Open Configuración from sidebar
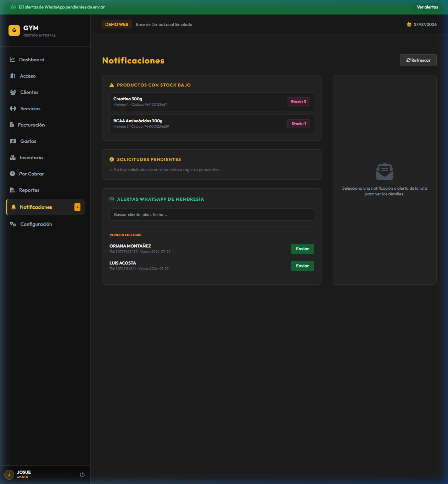Viewport: 448px width, 484px height. click(45, 224)
